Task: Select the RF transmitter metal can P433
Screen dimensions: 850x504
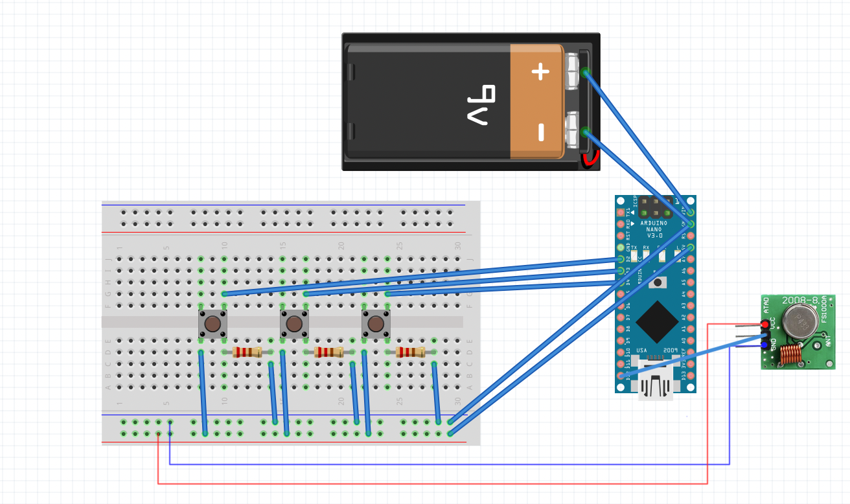Action: click(801, 321)
